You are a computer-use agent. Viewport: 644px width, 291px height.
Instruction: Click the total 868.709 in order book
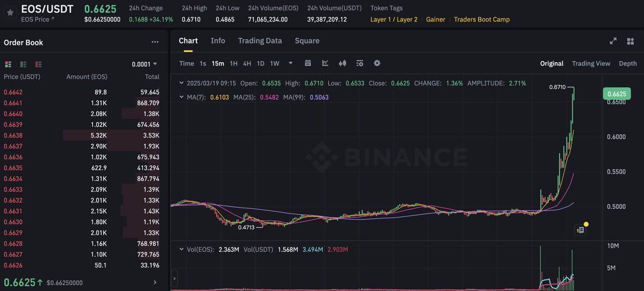148,103
